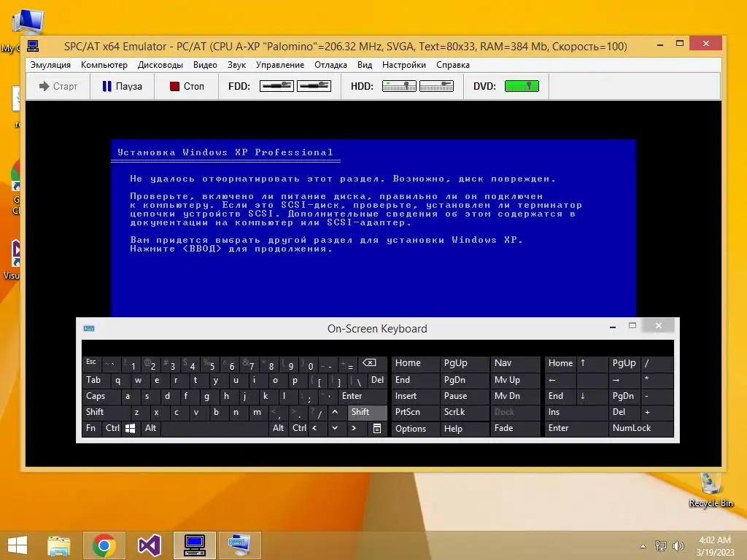Image resolution: width=747 pixels, height=560 pixels.
Task: Tap the Esc key
Action: click(91, 363)
